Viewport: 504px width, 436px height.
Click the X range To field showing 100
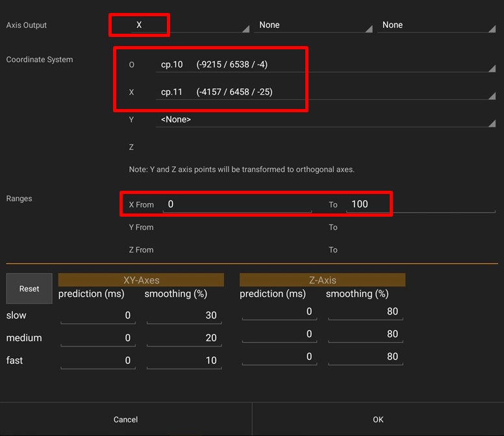[x=420, y=204]
